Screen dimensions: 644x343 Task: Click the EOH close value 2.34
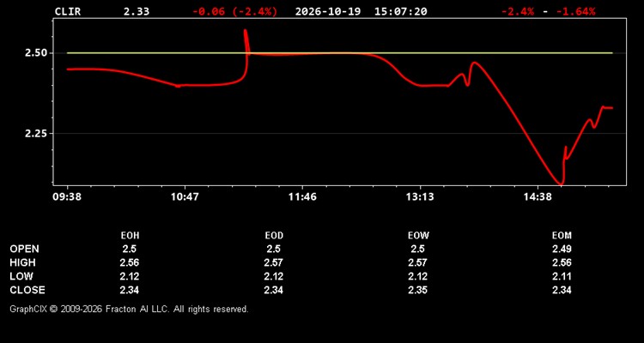(130, 290)
